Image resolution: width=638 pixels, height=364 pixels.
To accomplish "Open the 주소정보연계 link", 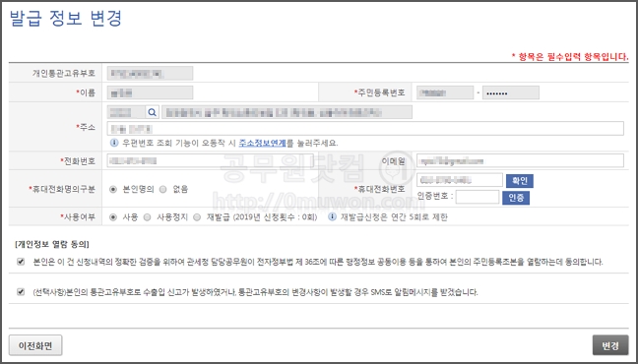I will (x=263, y=144).
